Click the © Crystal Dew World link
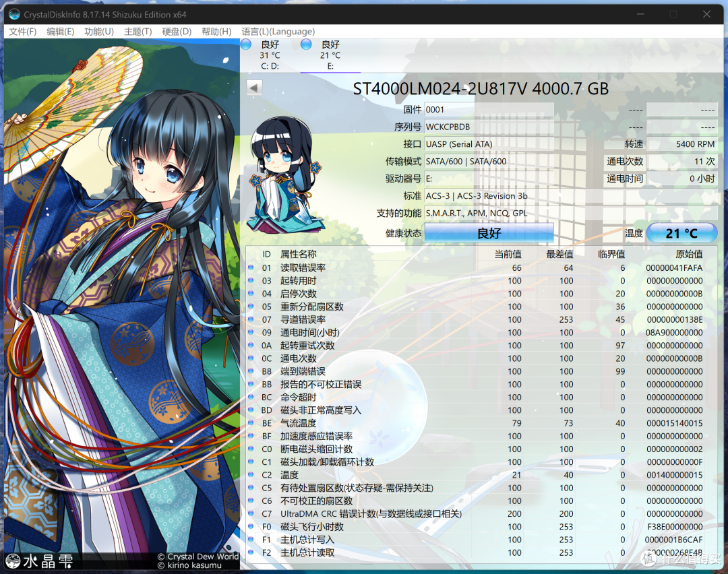Screen dimensions: 728x574 [x=198, y=556]
